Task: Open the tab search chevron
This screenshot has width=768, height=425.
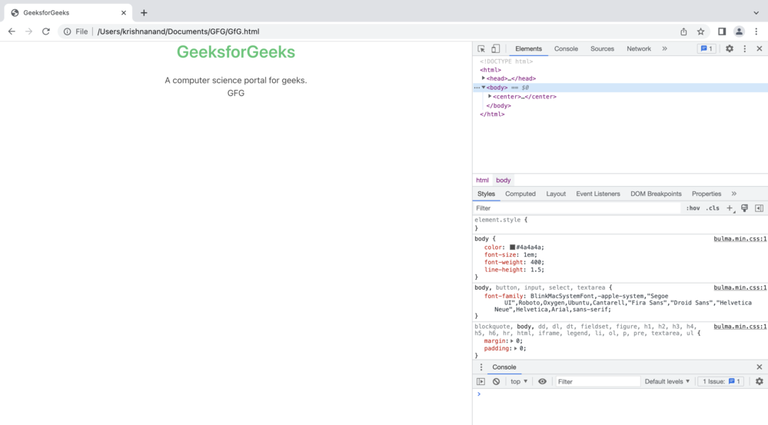Action: point(756,13)
